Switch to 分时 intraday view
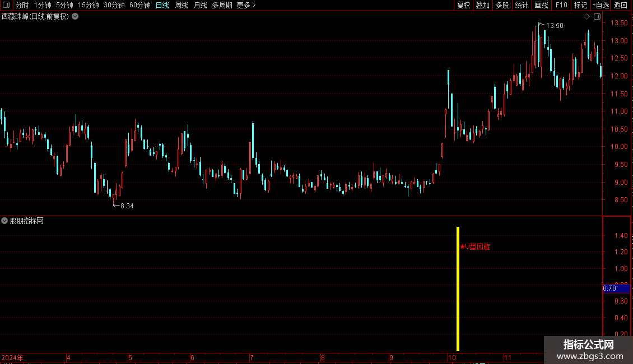 22,5
